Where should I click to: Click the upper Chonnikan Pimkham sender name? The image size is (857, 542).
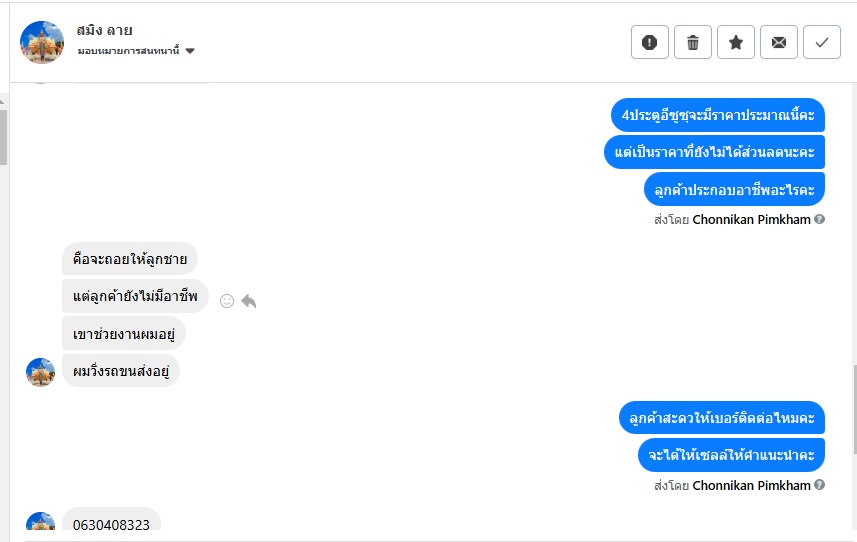[751, 219]
